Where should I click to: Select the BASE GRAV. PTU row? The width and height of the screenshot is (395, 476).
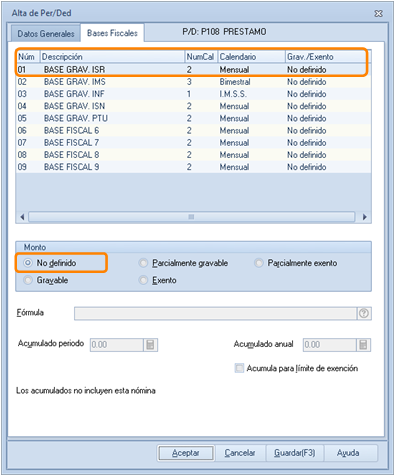point(193,118)
